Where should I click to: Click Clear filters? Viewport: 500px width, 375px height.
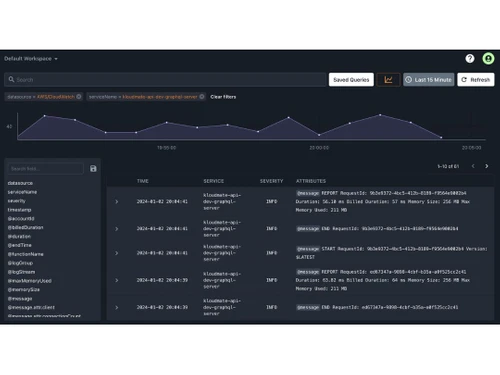point(223,97)
